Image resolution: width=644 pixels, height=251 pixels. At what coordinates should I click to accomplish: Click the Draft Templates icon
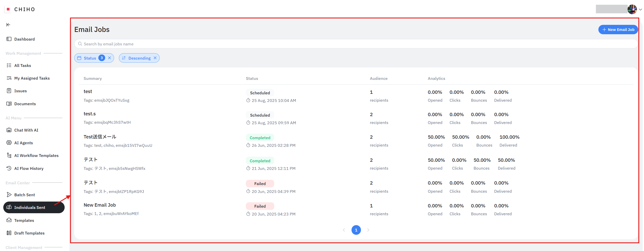coord(9,233)
